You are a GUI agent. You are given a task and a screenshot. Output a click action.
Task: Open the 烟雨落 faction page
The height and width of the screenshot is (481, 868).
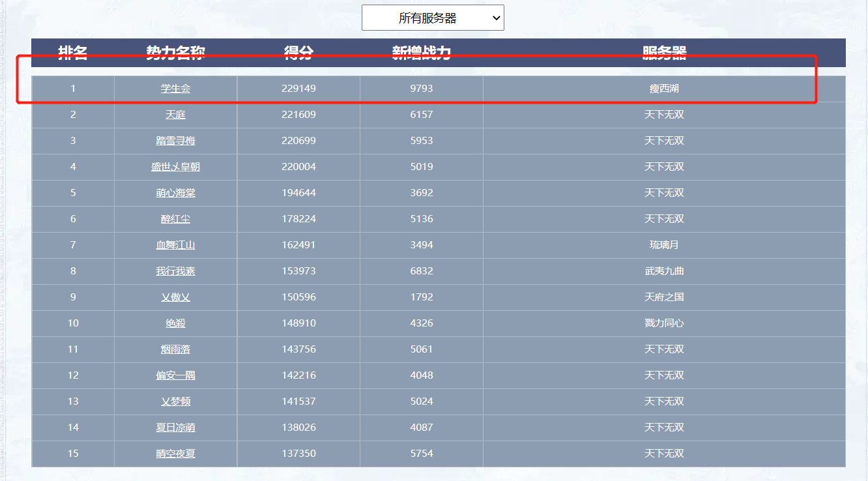[x=175, y=349]
